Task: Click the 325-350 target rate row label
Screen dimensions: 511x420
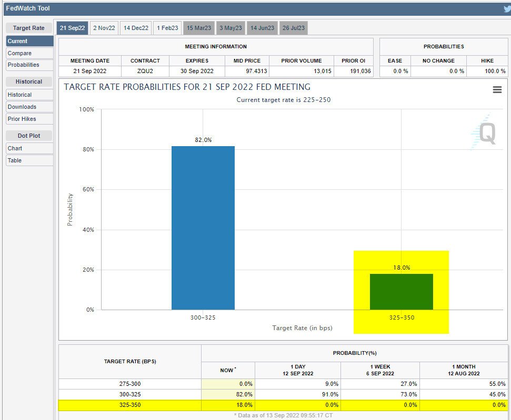Action: pos(130,405)
